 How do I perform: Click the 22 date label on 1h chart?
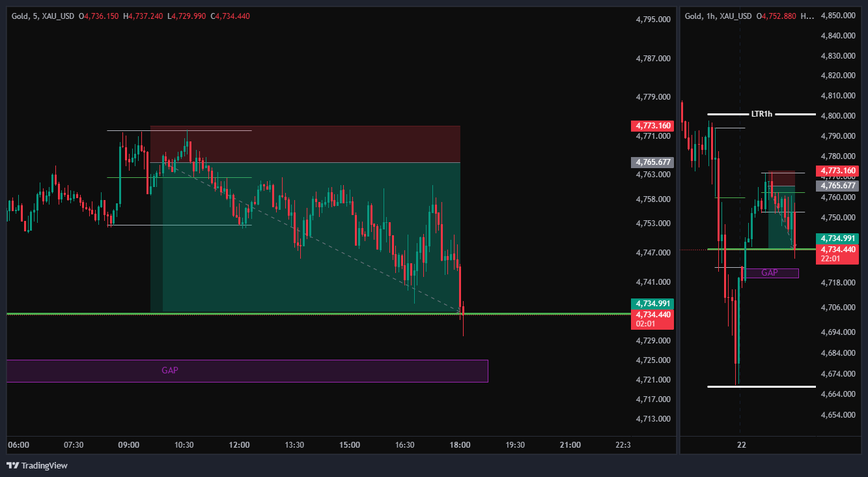pos(741,445)
